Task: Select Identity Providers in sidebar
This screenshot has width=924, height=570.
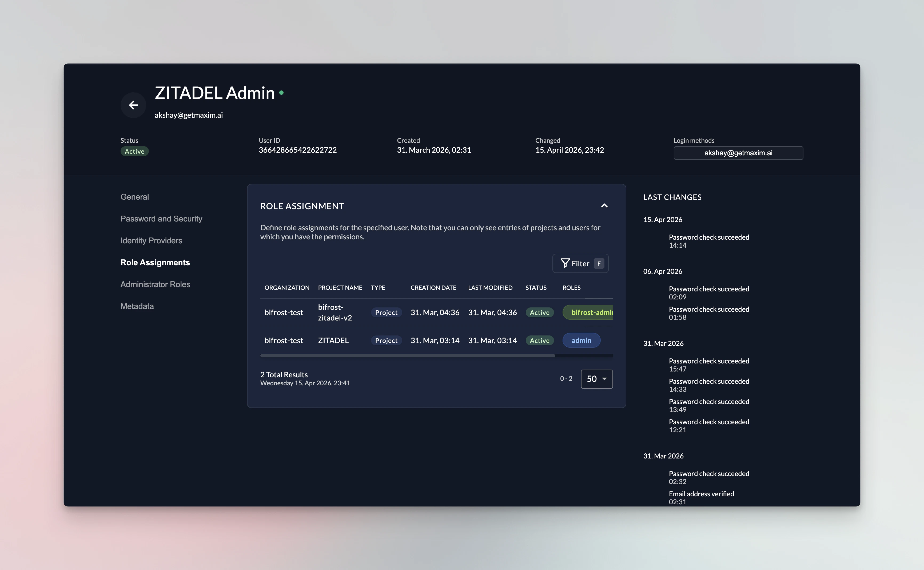Action: [151, 240]
